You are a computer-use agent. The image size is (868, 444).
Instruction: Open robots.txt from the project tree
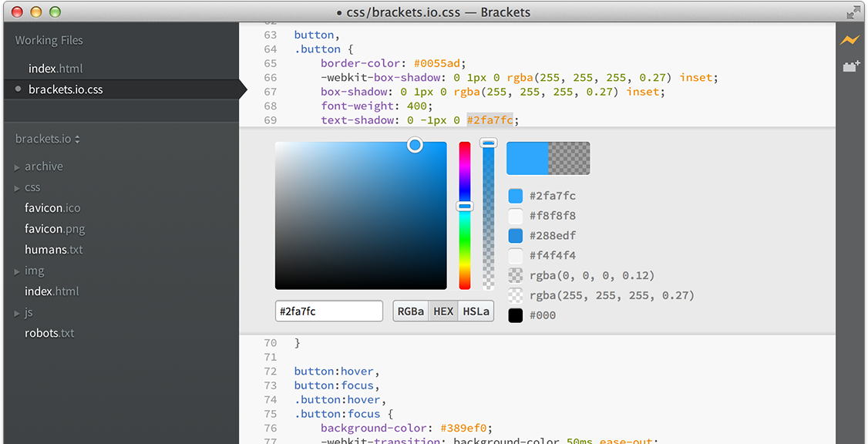click(49, 333)
